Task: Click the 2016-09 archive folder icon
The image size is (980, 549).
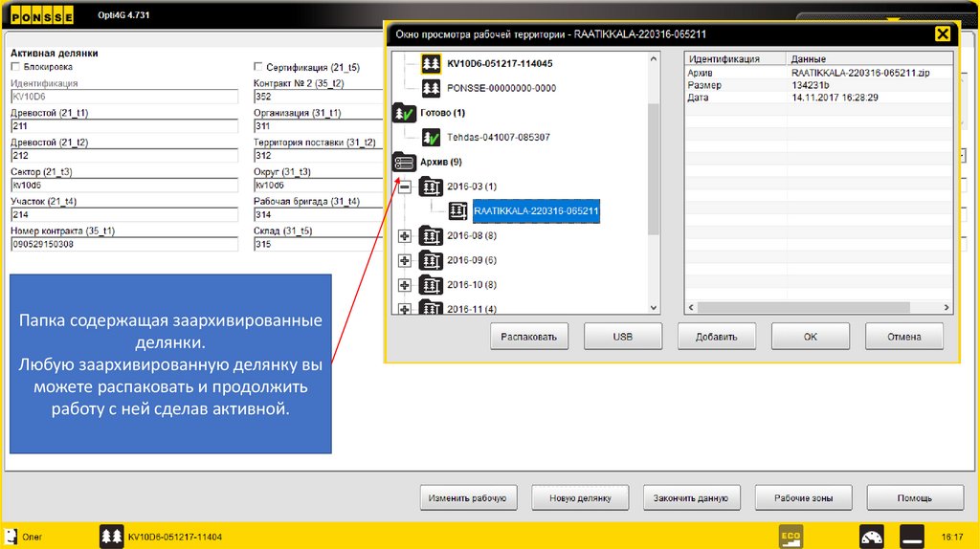Action: pyautogui.click(x=431, y=260)
